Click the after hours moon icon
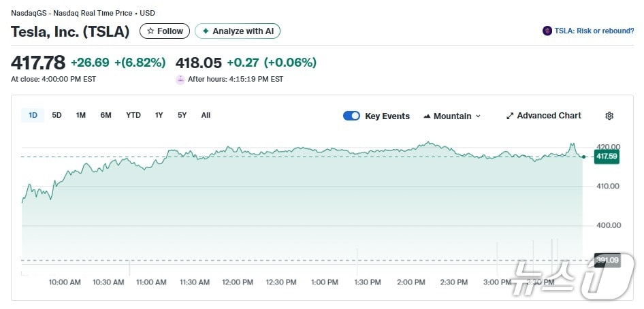 click(x=180, y=79)
